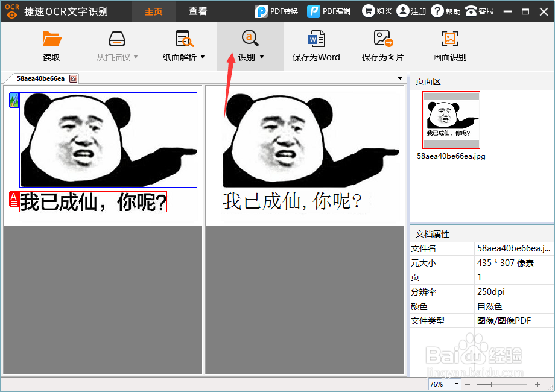Click the 自然色 color value
This screenshot has width=555, height=392.
[489, 306]
